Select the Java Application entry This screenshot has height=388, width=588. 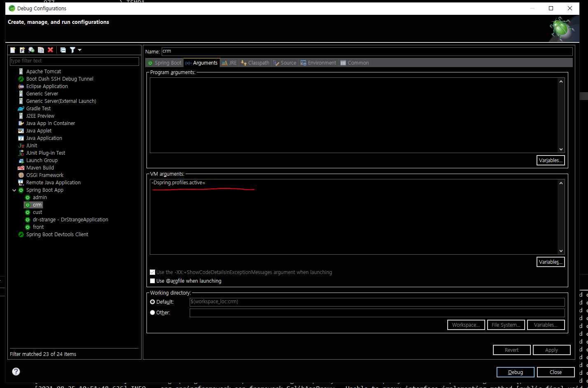point(44,138)
